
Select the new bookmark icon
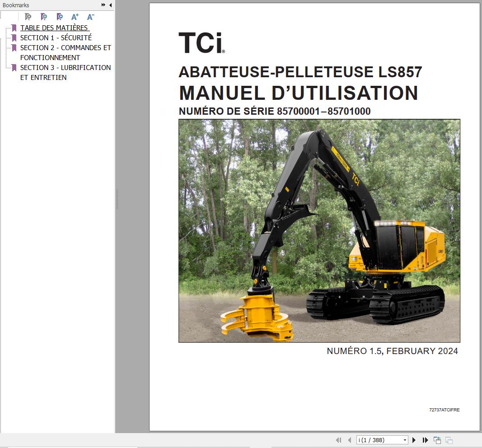[x=43, y=17]
